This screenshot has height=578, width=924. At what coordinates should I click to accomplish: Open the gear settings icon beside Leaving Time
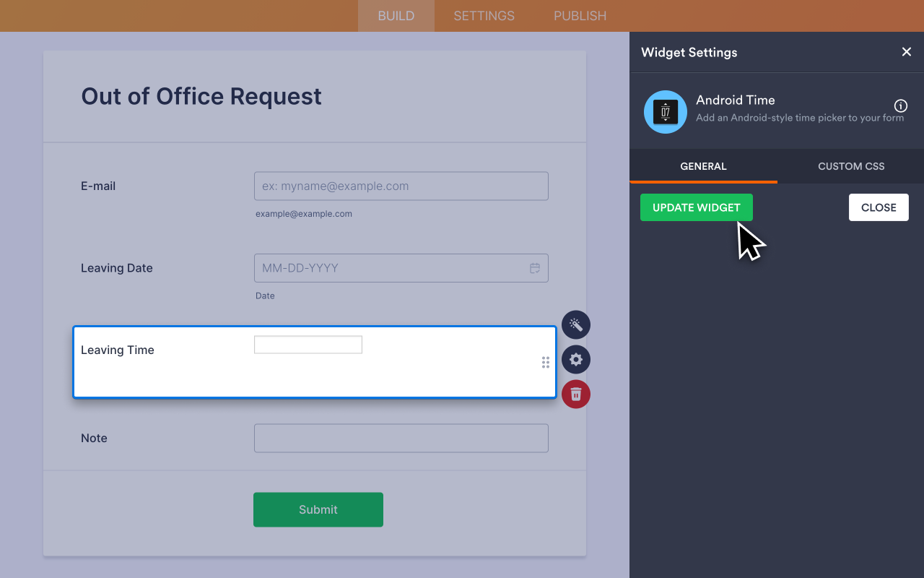[x=576, y=359]
